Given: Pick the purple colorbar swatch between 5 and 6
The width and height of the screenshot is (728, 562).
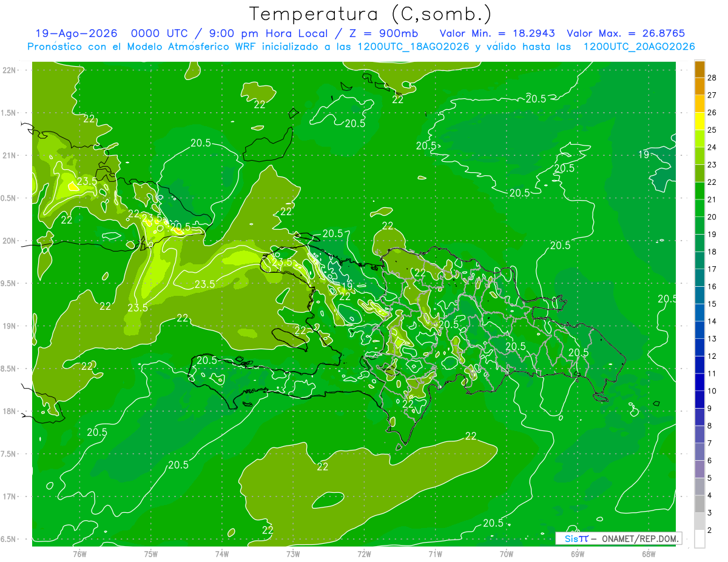Looking at the screenshot, I should tap(699, 470).
